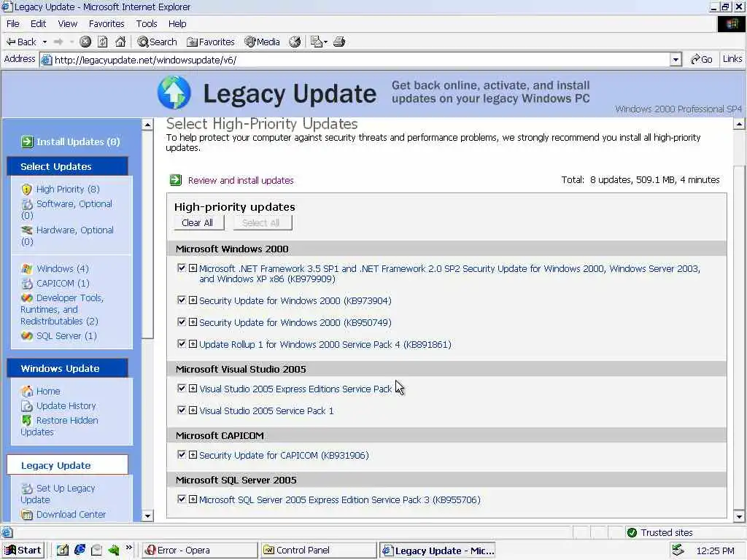The width and height of the screenshot is (747, 560).
Task: Click the Links toolbar label
Action: (x=732, y=58)
